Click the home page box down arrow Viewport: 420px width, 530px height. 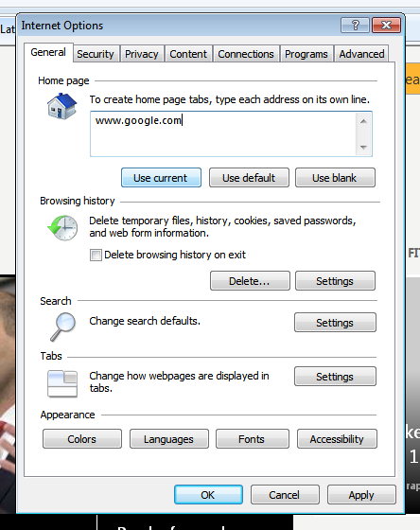coord(363,147)
